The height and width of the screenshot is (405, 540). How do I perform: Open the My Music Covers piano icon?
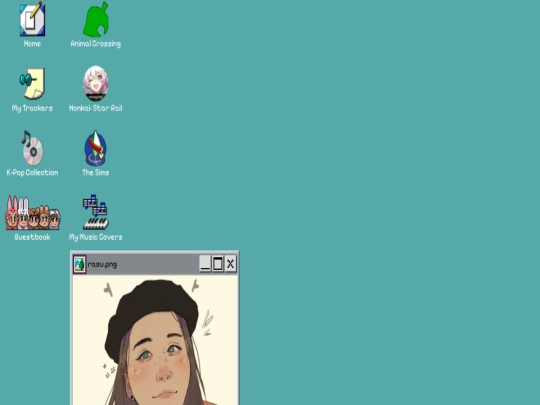[96, 212]
